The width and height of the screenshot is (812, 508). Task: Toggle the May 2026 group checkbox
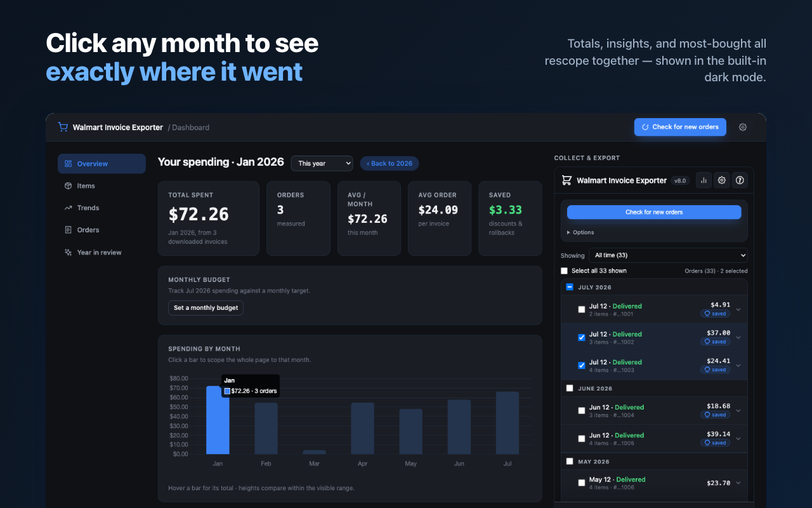pyautogui.click(x=570, y=462)
